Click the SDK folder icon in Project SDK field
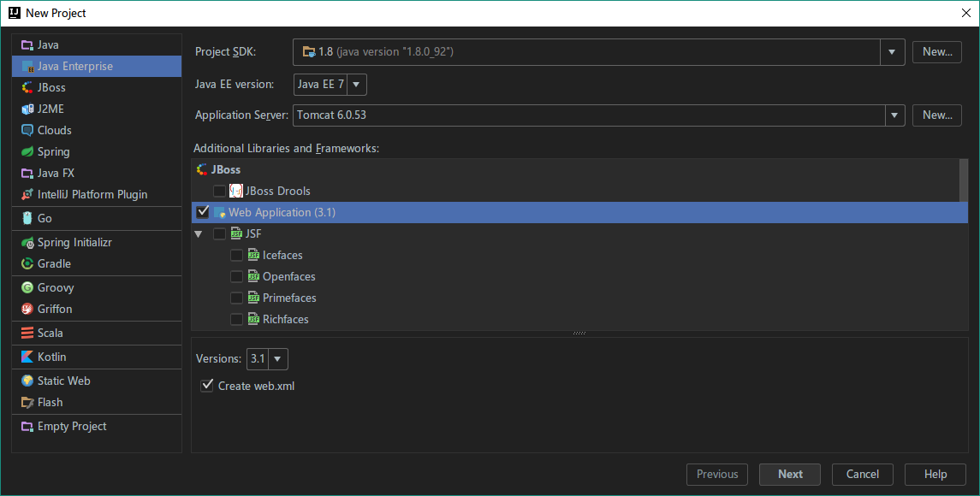Image resolution: width=980 pixels, height=496 pixels. tap(309, 52)
